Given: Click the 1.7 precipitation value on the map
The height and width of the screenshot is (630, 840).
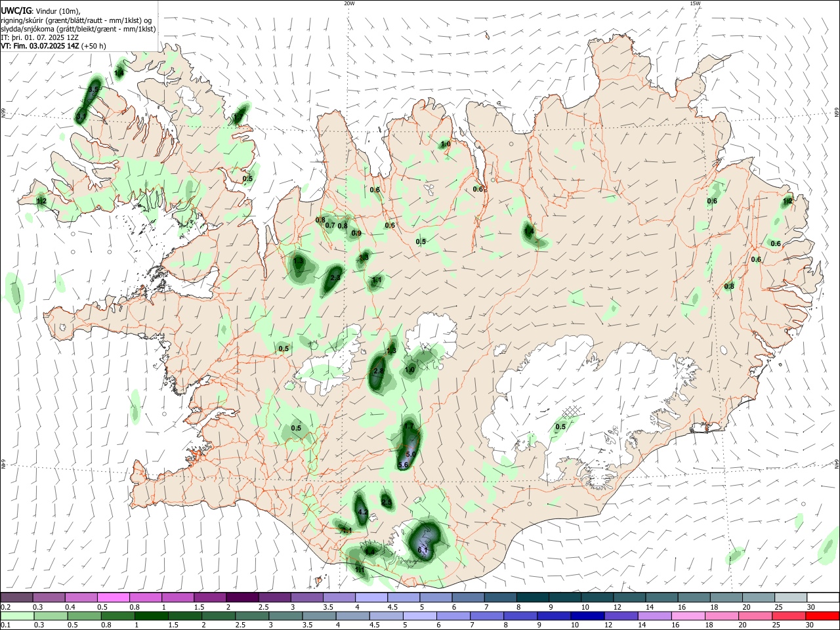Looking at the screenshot, I should [x=409, y=427].
